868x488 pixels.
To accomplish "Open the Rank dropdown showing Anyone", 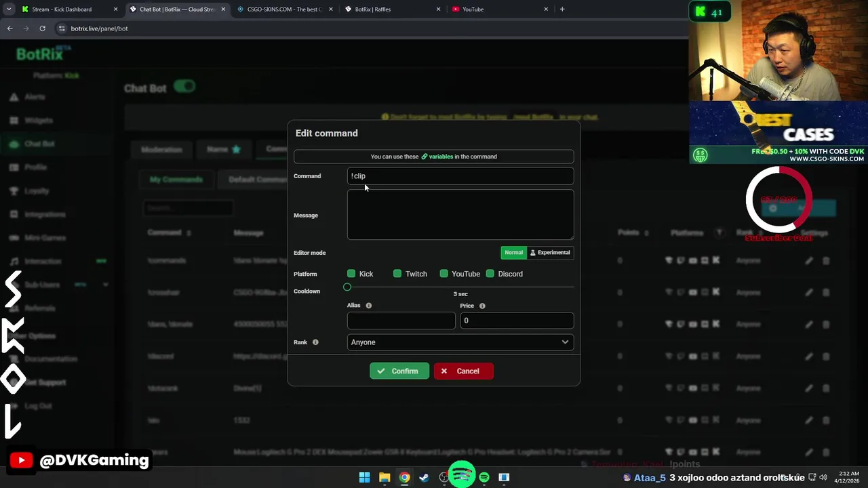I will [x=460, y=342].
